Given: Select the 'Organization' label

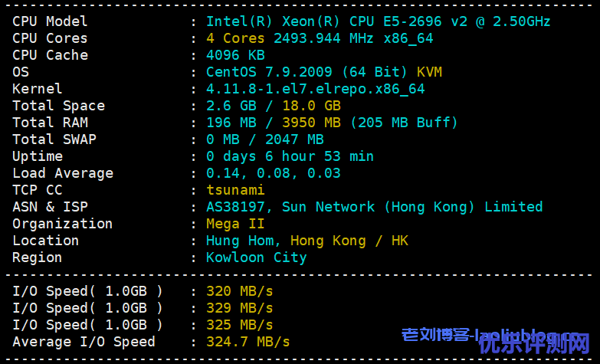Looking at the screenshot, I should [62, 224].
